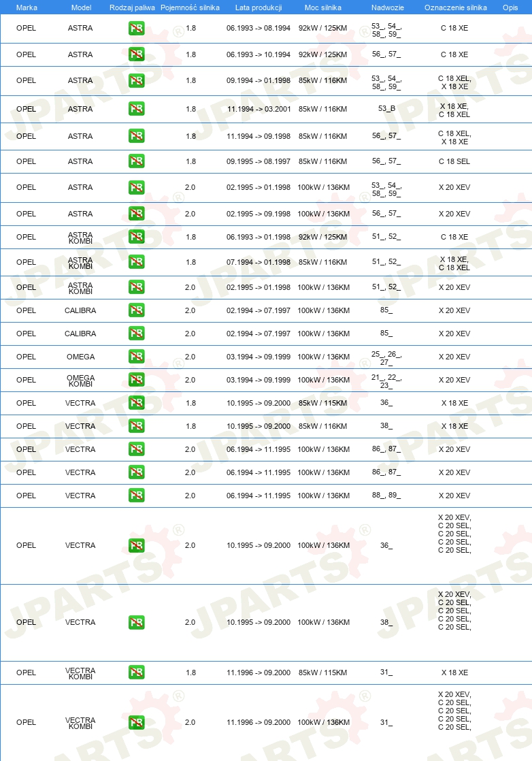Click the fuel icon in the C 18 SEL row
The height and width of the screenshot is (761, 532).
pos(136,161)
